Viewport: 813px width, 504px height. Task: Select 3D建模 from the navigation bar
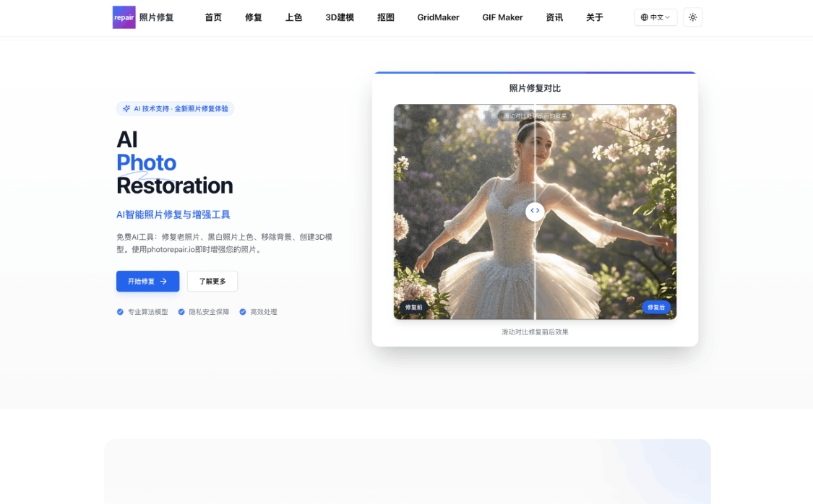339,17
